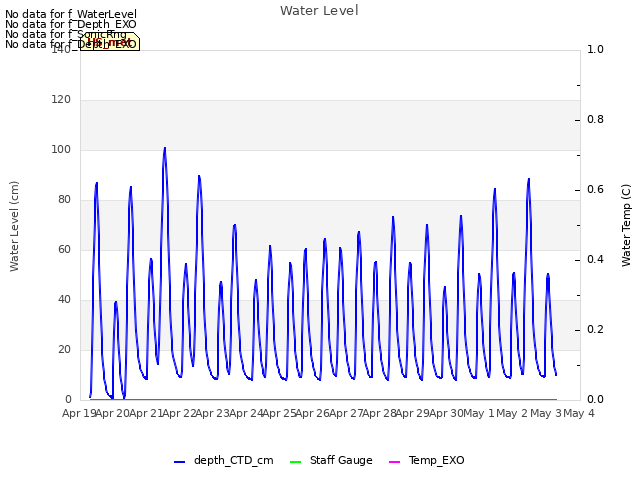
Task: Click the May 1 x-axis tick label
Action: 479,413
